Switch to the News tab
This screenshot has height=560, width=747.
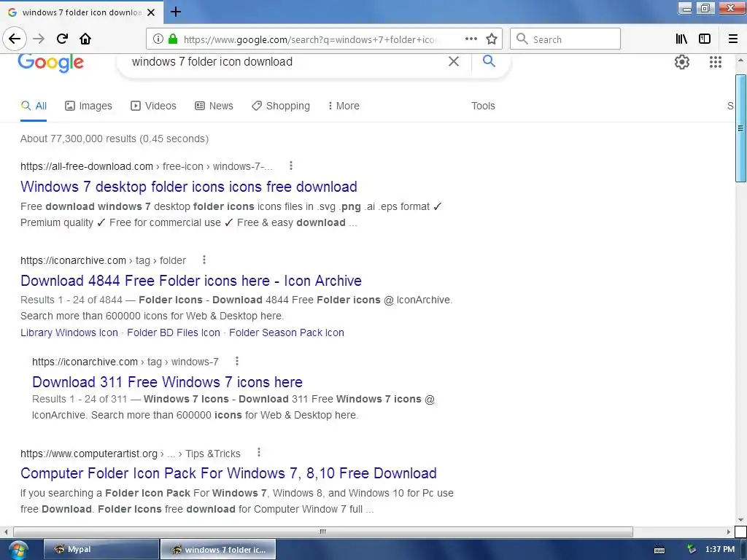(x=214, y=106)
